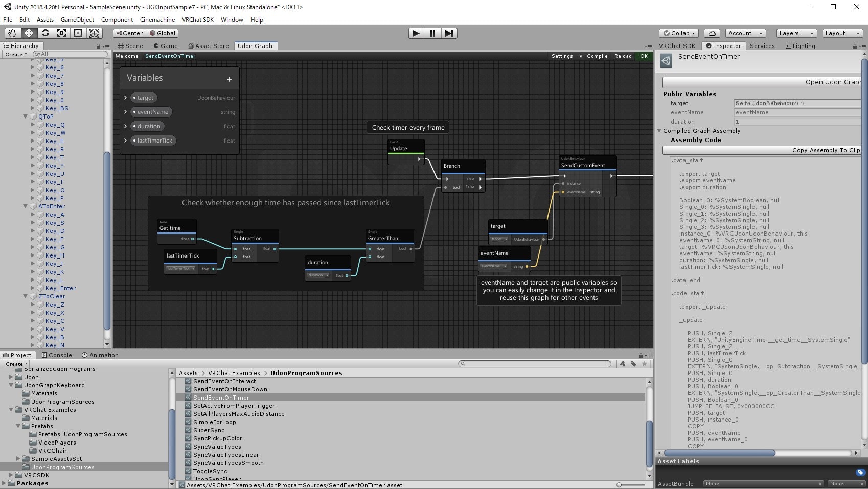The image size is (868, 489).
Task: Click the SyncPickupColor asset icon
Action: [x=188, y=438]
